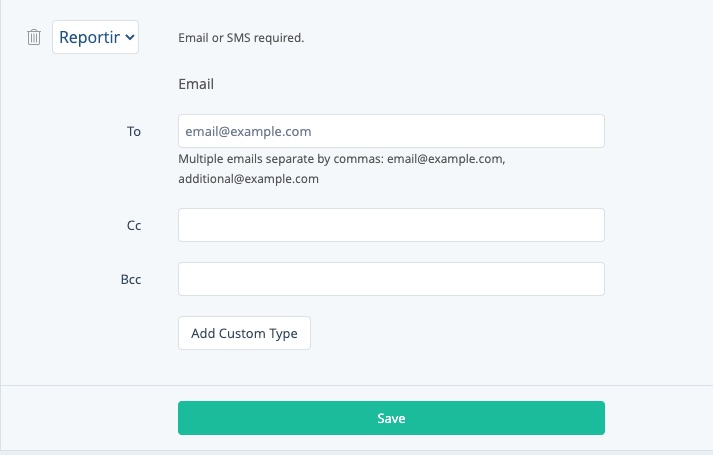Focus the To email input field
Screen dimensions: 713x455
(x=390, y=131)
